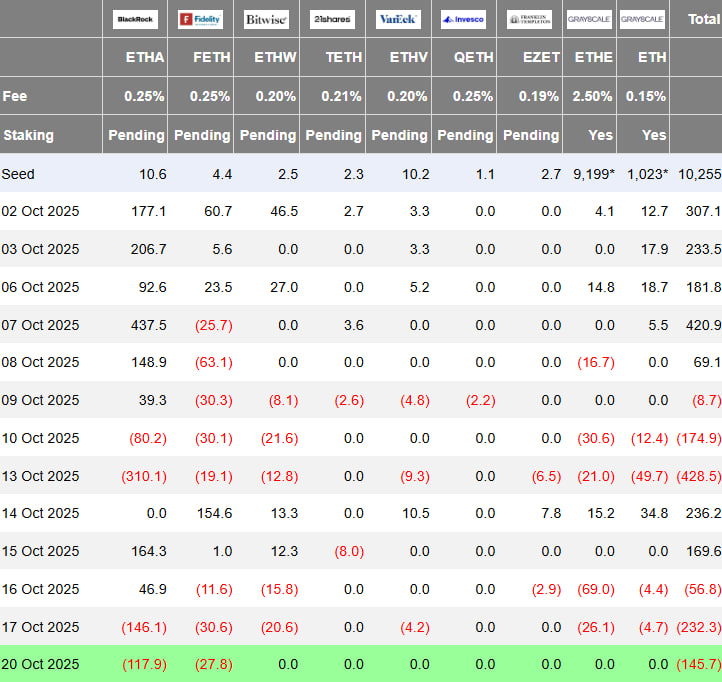Click the Invesco logo
722x682 pixels.
click(463, 19)
